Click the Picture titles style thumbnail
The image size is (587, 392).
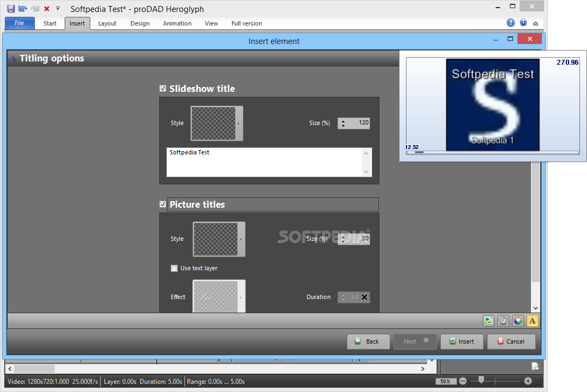pos(216,239)
